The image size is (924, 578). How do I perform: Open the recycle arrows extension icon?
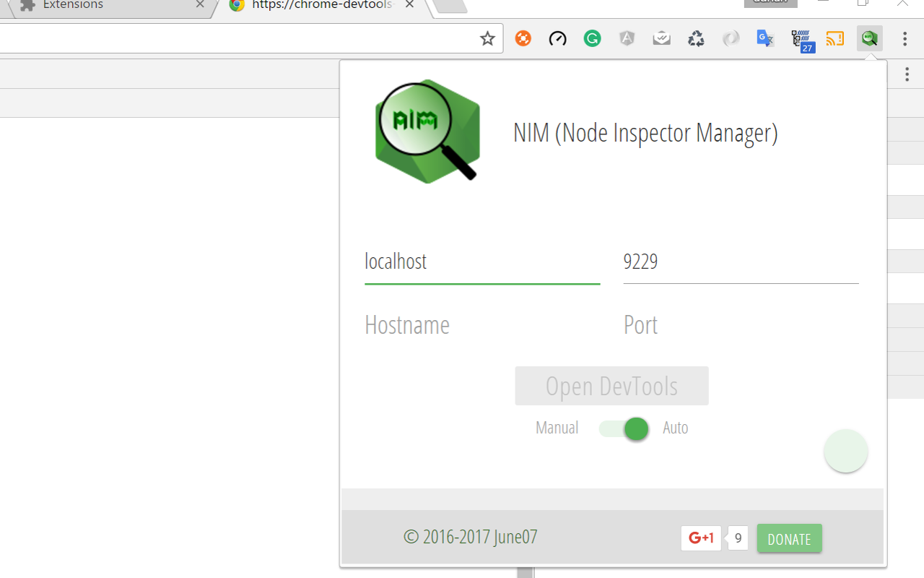click(696, 38)
